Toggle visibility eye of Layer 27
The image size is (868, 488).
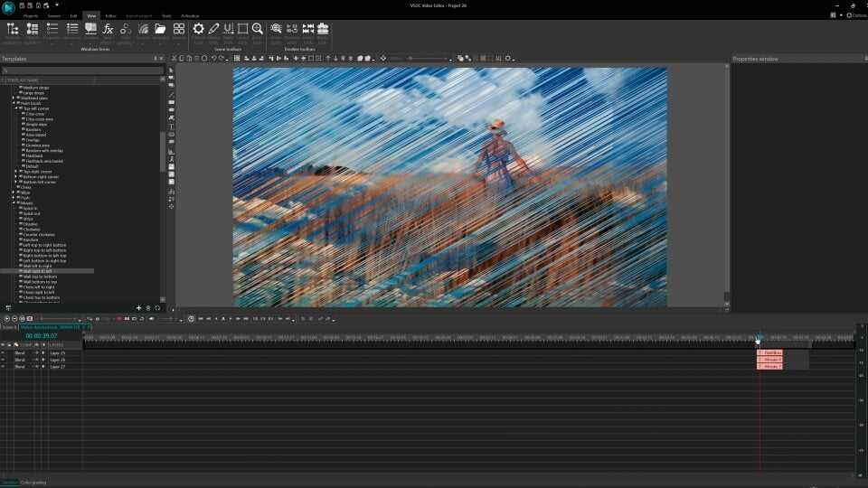click(4, 367)
